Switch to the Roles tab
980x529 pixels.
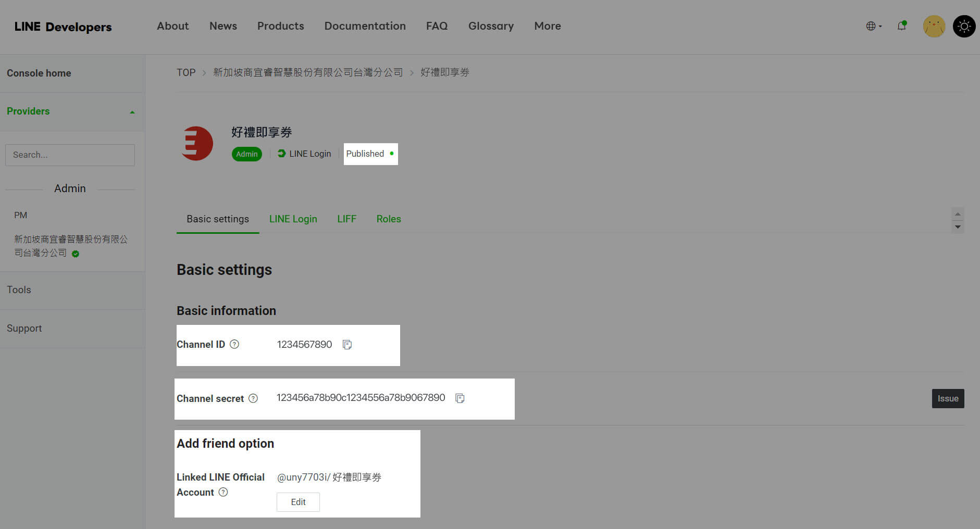tap(389, 219)
